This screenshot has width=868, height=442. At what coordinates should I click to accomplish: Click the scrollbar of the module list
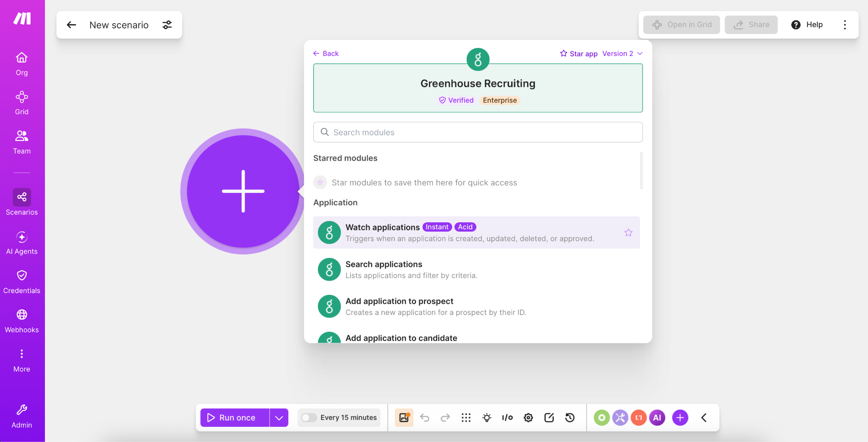coord(641,170)
